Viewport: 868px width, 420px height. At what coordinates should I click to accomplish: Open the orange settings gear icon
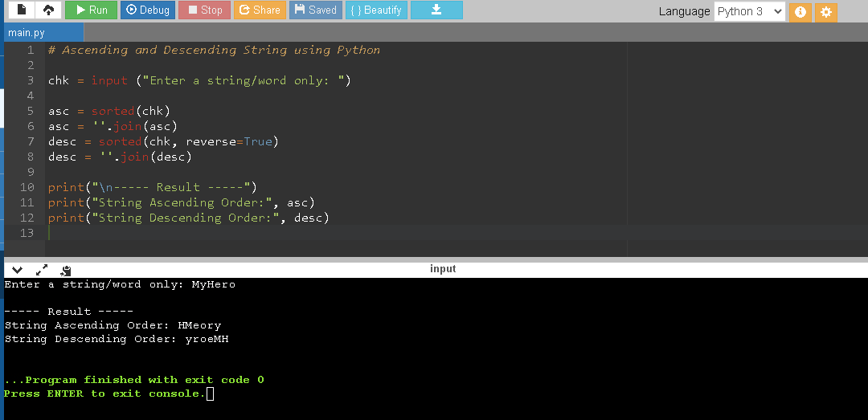tap(826, 12)
